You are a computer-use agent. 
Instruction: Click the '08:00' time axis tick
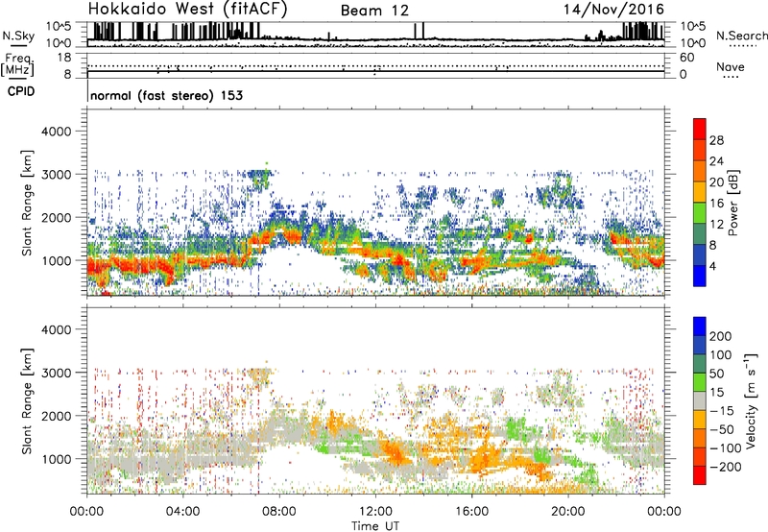(279, 512)
